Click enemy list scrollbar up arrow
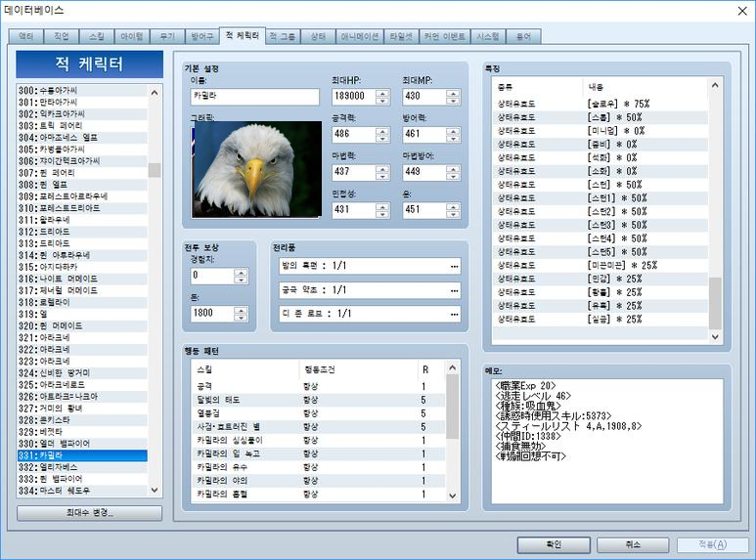756x560 pixels. pos(155,92)
